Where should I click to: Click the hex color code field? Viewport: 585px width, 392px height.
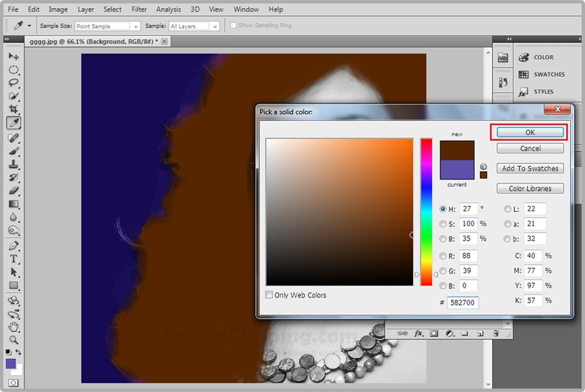click(x=462, y=303)
